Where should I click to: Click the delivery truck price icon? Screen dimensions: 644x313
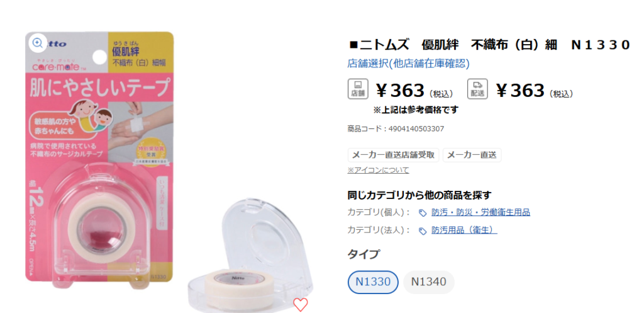pyautogui.click(x=477, y=89)
